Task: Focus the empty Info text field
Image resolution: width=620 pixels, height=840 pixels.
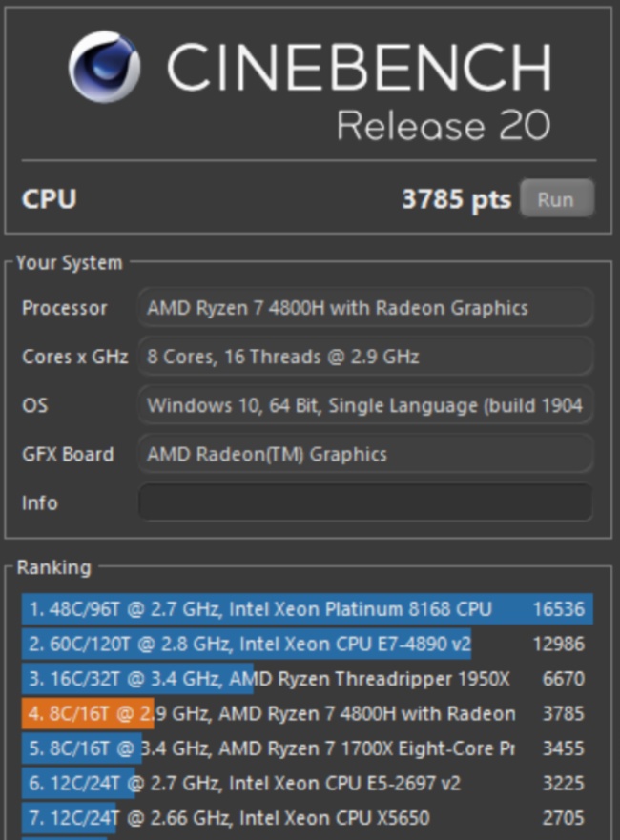Action: pos(365,502)
